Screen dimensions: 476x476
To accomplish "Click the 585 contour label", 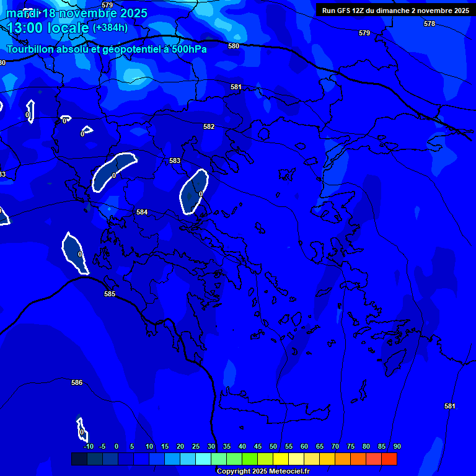I will click(110, 294).
